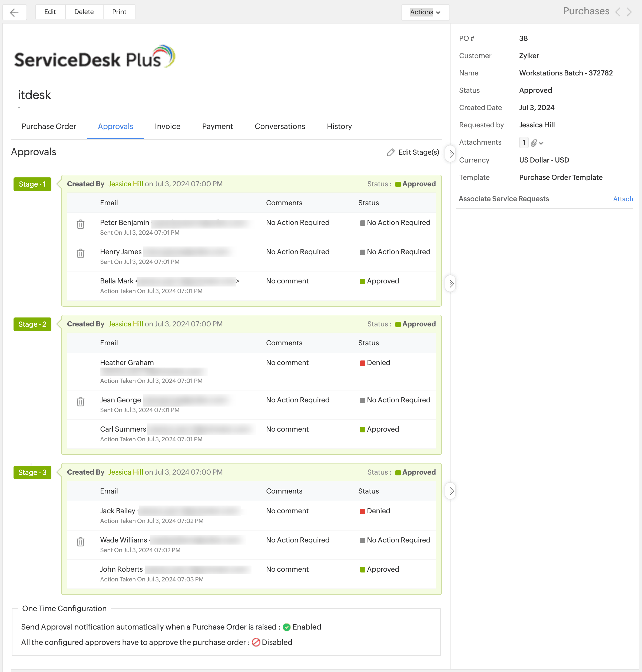Open the History tab
This screenshot has height=672, width=642.
[339, 126]
